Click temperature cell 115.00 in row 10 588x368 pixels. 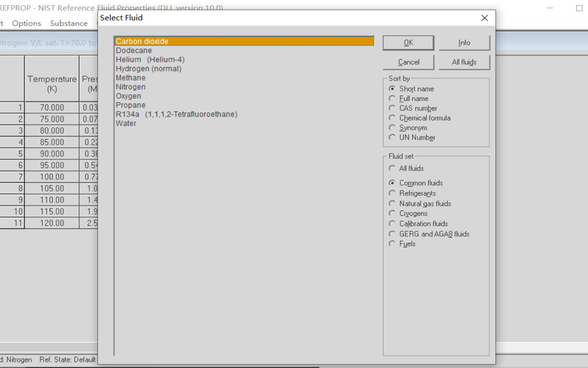[52, 212]
